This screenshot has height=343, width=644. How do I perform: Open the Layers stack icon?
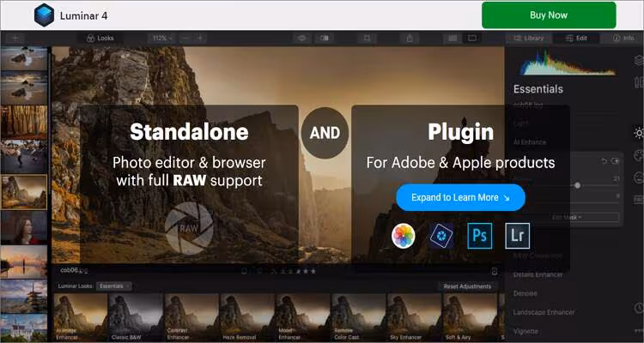[639, 61]
